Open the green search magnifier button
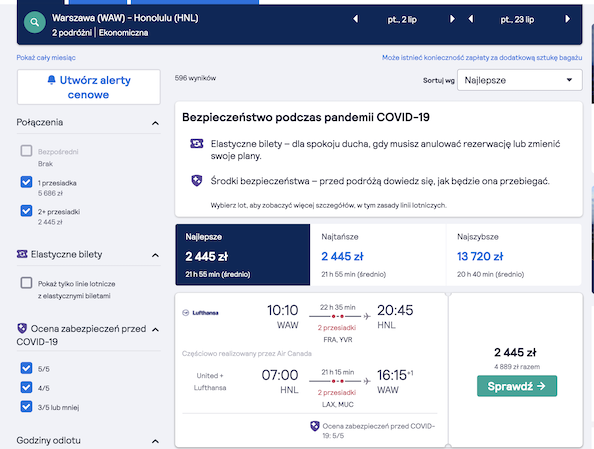The image size is (594, 449). (x=34, y=22)
